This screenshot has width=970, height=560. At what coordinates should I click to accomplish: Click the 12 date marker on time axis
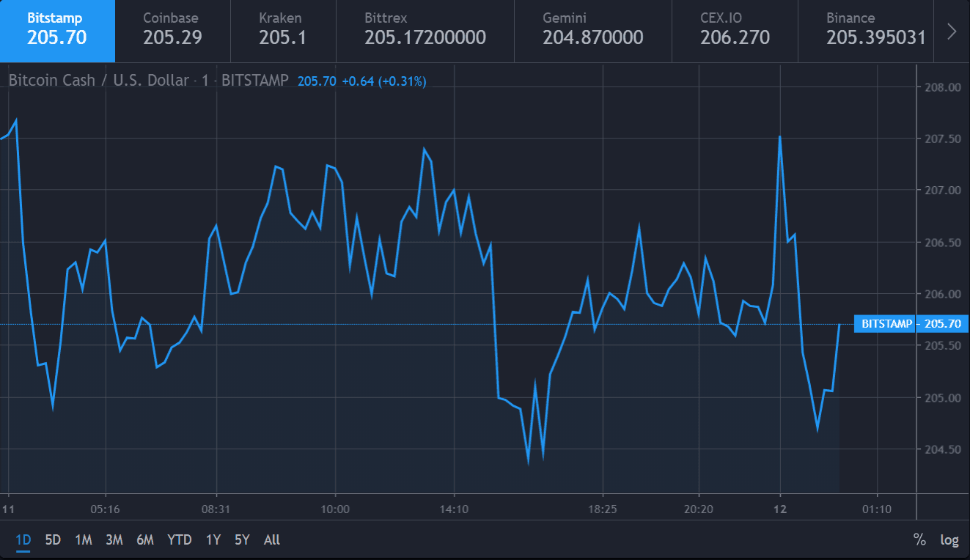click(780, 509)
